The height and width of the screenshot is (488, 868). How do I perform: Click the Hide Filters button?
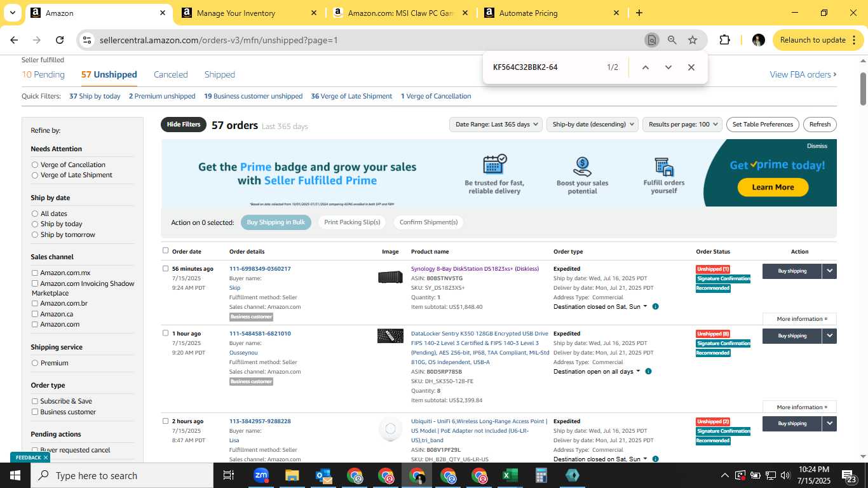click(x=184, y=125)
